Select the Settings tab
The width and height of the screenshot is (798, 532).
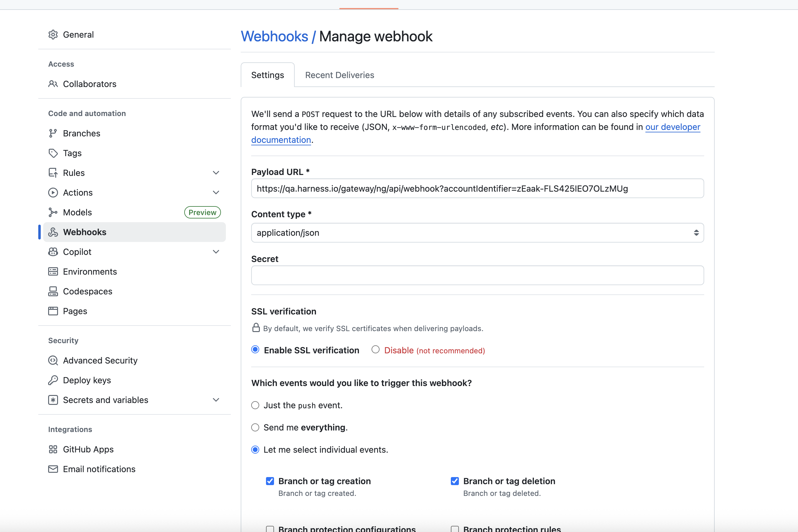(267, 75)
